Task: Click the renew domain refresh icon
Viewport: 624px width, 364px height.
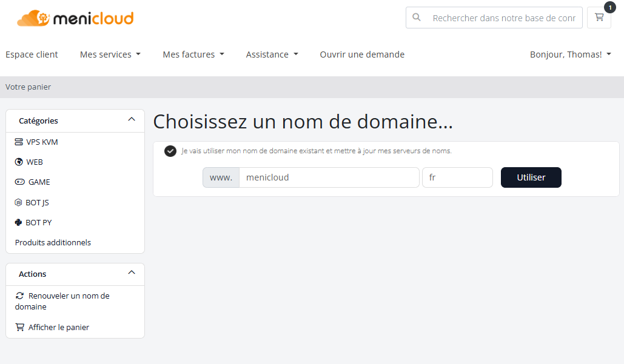Action: click(19, 296)
